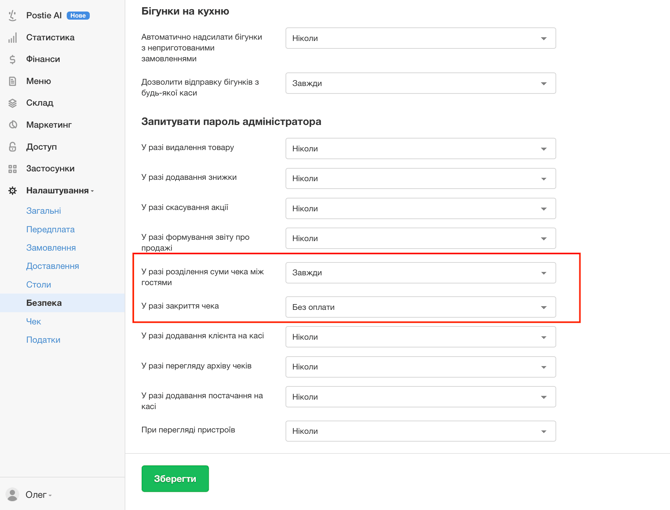Open У разі додавання знижки dropdown
The height and width of the screenshot is (510, 670).
(x=420, y=179)
